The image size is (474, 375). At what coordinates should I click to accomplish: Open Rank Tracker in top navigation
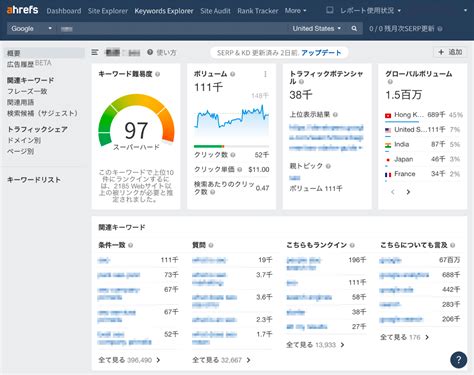click(x=258, y=11)
